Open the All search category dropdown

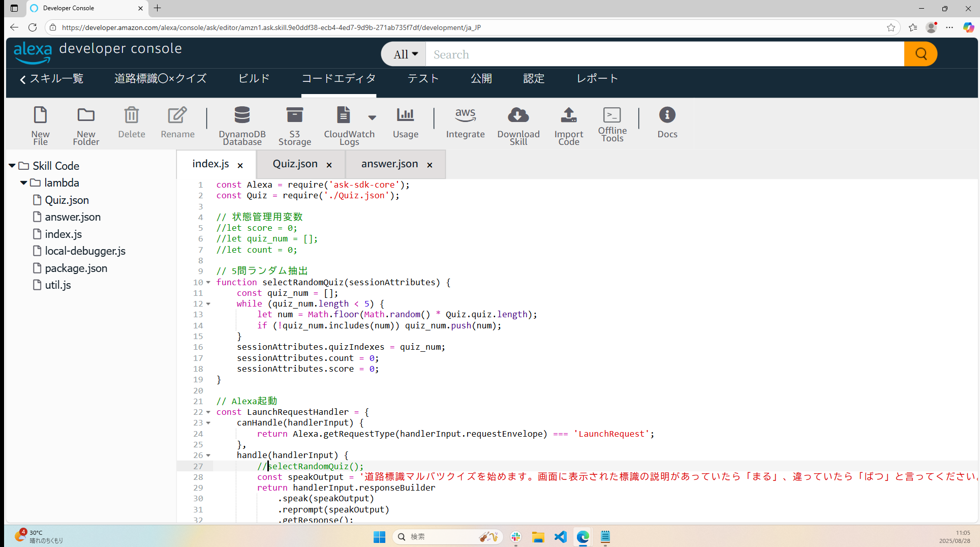click(405, 54)
